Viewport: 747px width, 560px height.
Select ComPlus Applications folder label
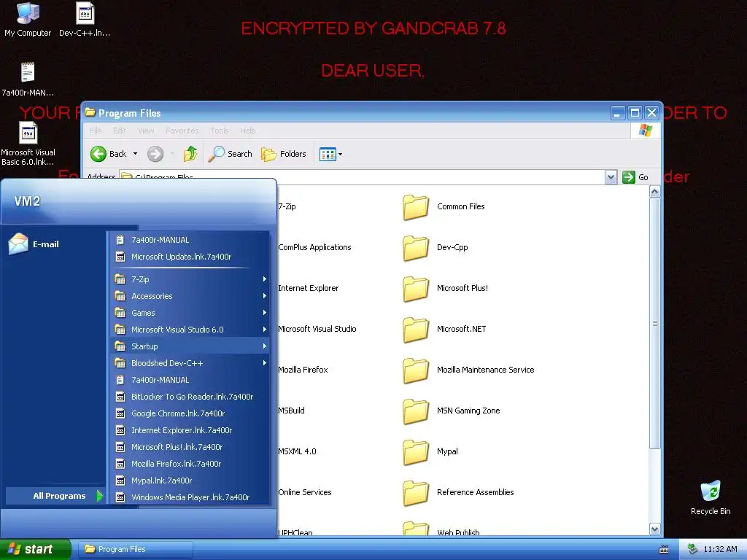click(314, 248)
